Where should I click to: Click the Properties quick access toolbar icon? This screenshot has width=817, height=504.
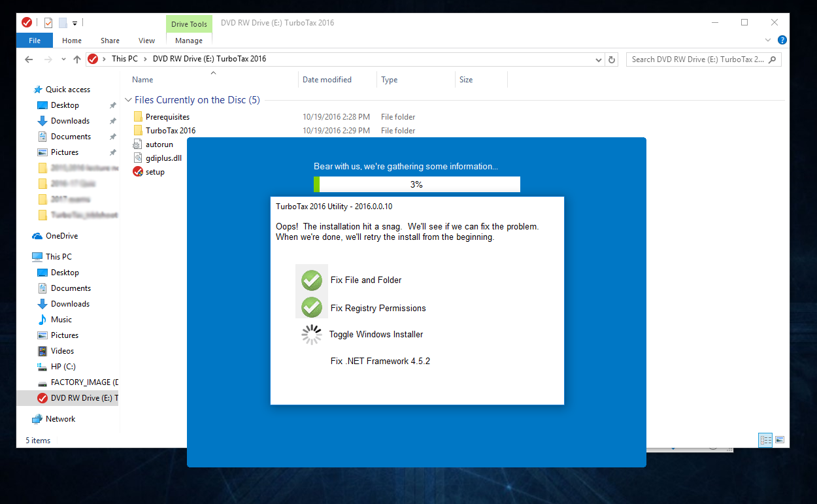tap(48, 23)
